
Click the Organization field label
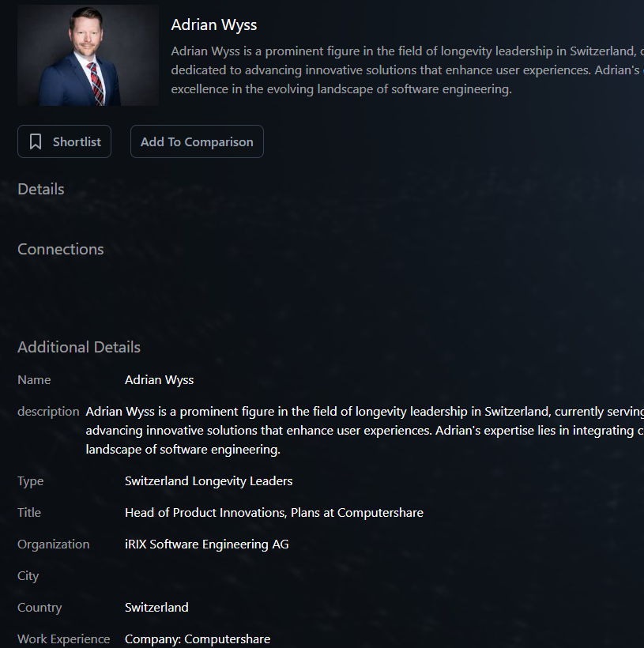click(x=54, y=544)
